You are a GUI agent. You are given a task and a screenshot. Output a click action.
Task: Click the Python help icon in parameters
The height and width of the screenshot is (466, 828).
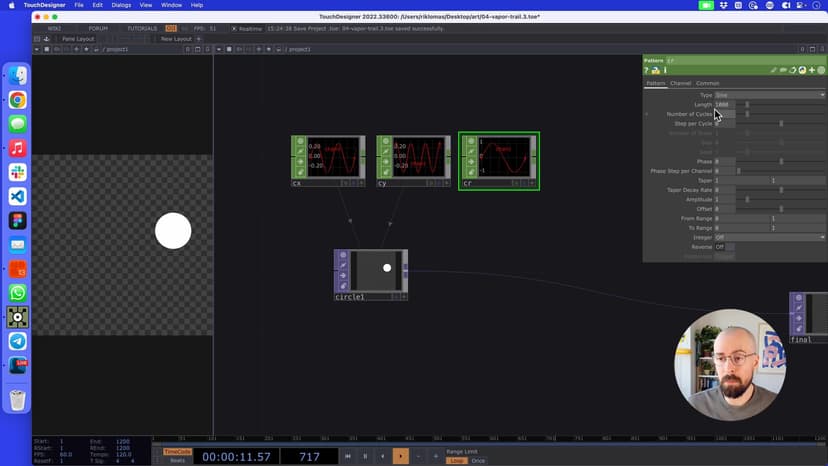656,71
